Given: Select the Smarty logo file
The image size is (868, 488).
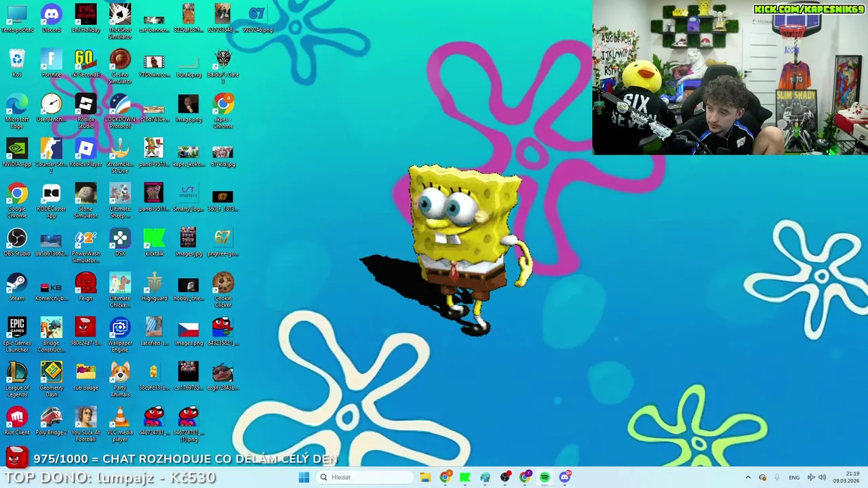Looking at the screenshot, I should [189, 197].
